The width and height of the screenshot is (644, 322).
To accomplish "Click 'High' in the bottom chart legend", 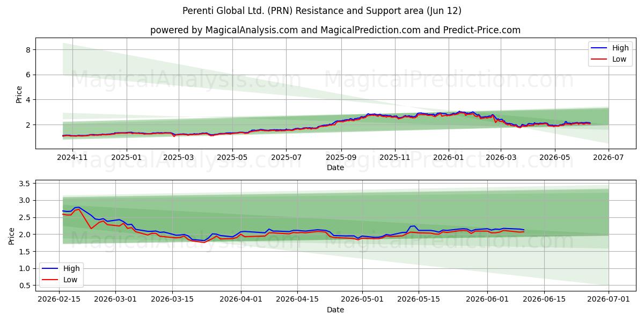I will (x=71, y=268).
